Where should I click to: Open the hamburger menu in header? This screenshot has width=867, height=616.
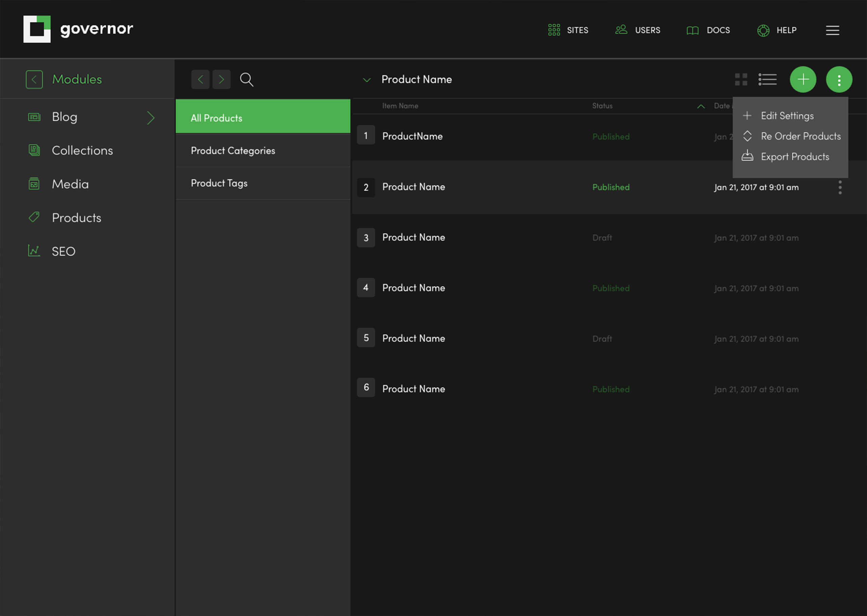(832, 30)
